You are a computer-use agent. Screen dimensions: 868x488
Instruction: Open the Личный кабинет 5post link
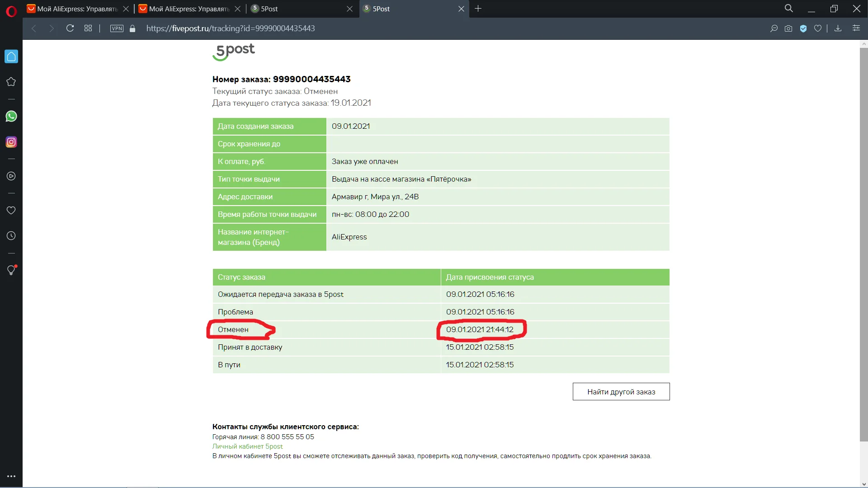click(247, 446)
